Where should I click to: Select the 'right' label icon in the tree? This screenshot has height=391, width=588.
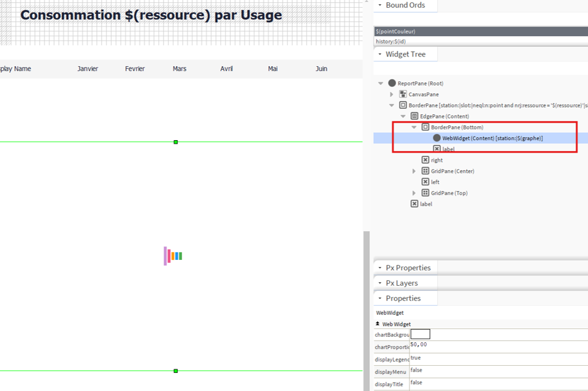[x=425, y=160]
